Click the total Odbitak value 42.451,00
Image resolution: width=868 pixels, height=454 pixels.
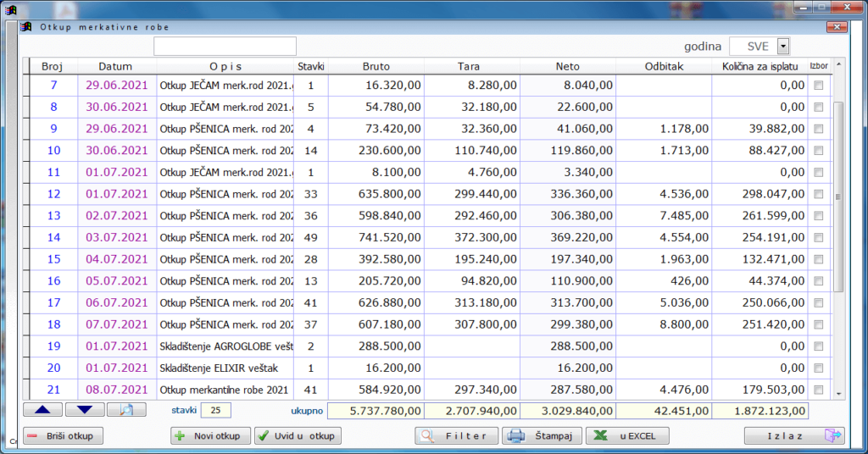click(664, 411)
